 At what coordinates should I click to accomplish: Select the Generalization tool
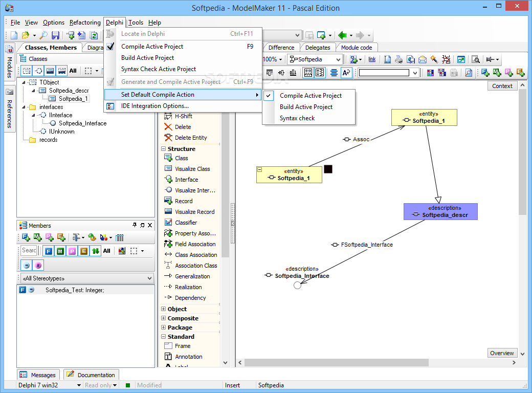pyautogui.click(x=192, y=276)
